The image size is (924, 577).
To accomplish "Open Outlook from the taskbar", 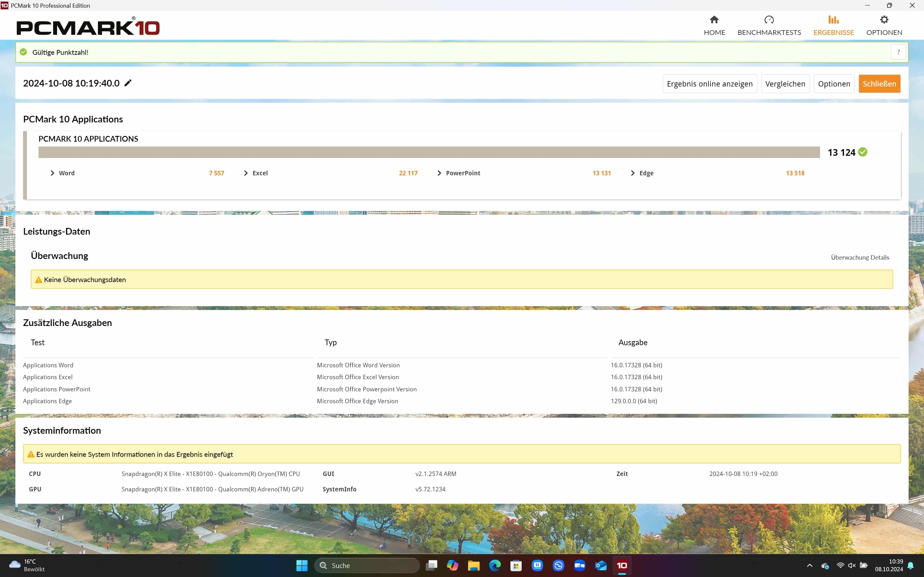I will [x=601, y=565].
